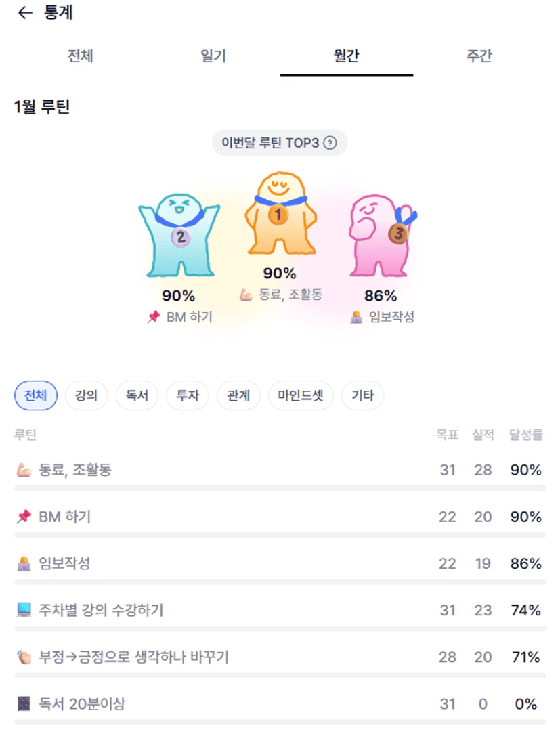Screen dimensions: 560x738
Task: Switch to the 주간 tab
Action: [479, 56]
